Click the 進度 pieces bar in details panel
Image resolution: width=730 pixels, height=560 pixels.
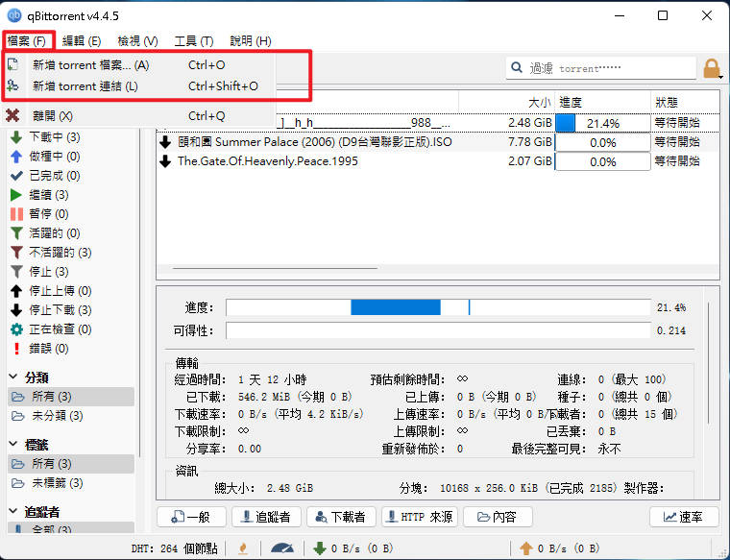438,307
